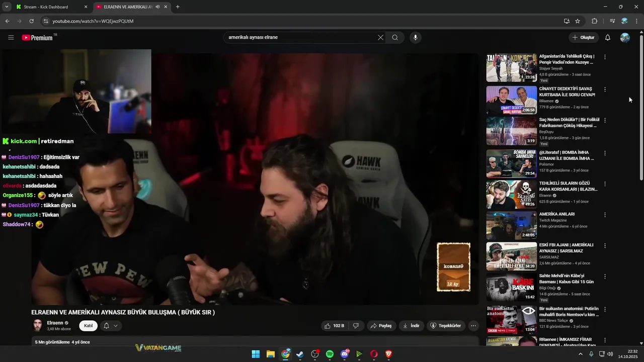Click the İndir download button

411,326
